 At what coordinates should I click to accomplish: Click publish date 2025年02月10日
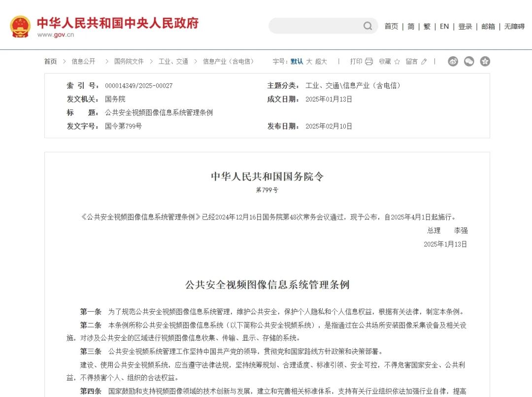tap(329, 126)
